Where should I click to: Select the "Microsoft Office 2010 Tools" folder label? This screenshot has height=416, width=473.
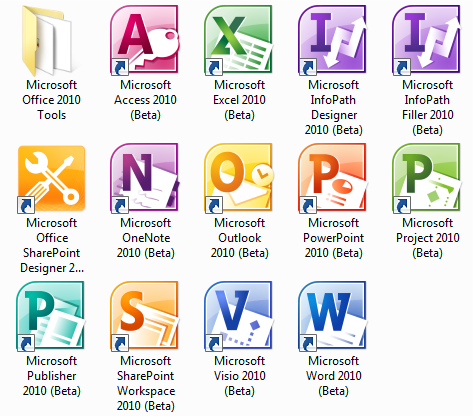51,100
